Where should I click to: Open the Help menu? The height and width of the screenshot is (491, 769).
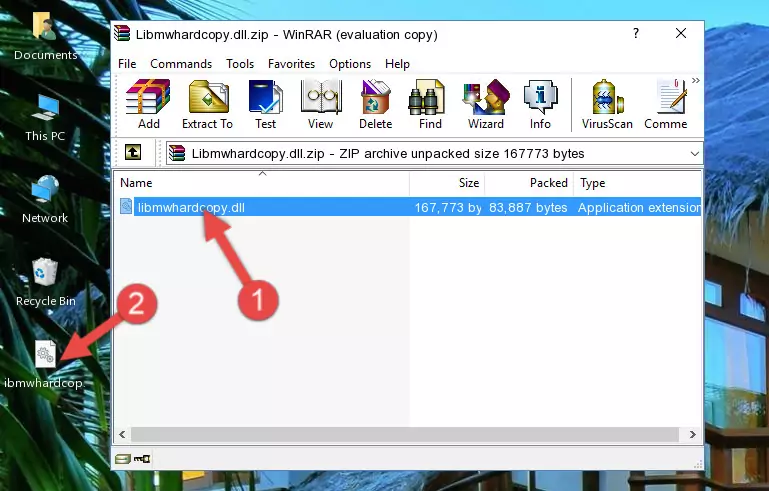(397, 64)
